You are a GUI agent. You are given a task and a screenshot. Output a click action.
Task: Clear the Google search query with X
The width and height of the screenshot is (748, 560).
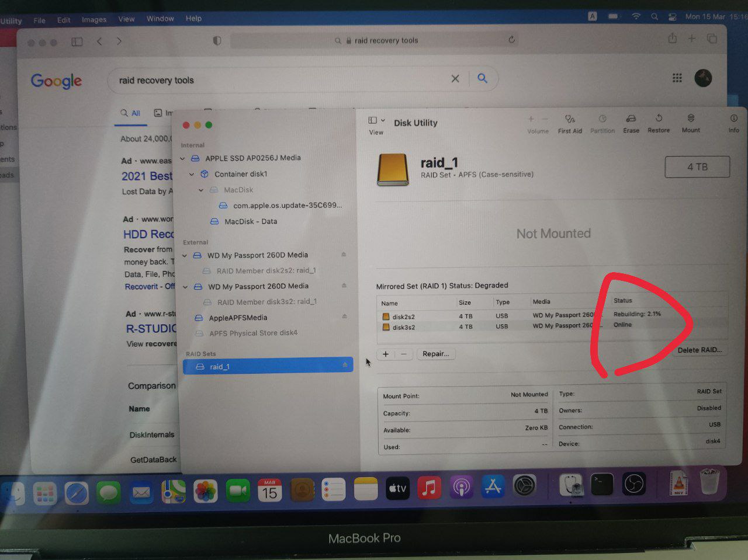pos(455,78)
